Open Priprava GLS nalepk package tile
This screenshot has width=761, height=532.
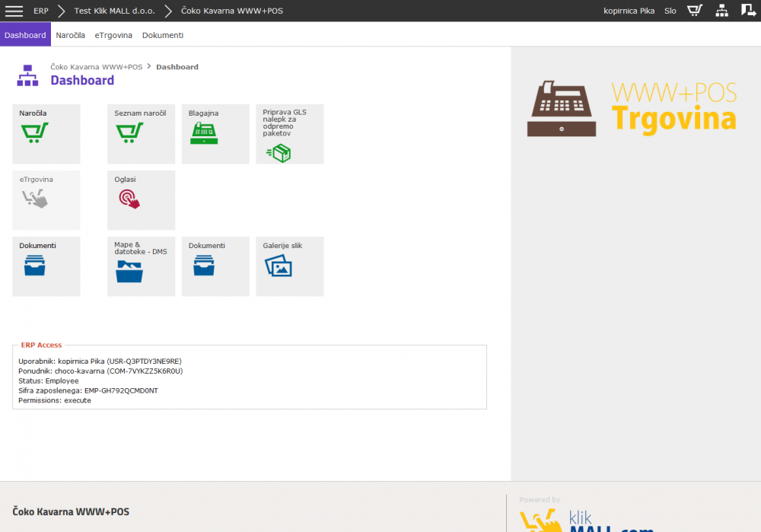(289, 134)
